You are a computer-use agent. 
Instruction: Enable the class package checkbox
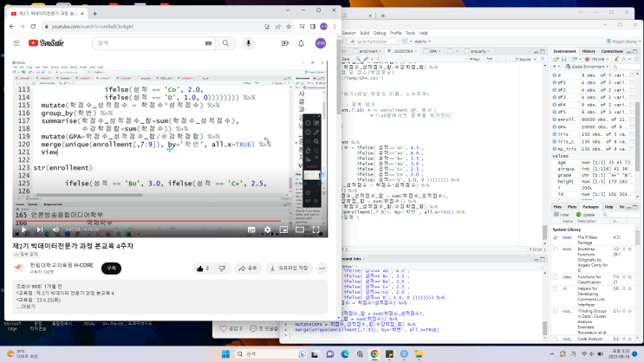tap(556, 277)
